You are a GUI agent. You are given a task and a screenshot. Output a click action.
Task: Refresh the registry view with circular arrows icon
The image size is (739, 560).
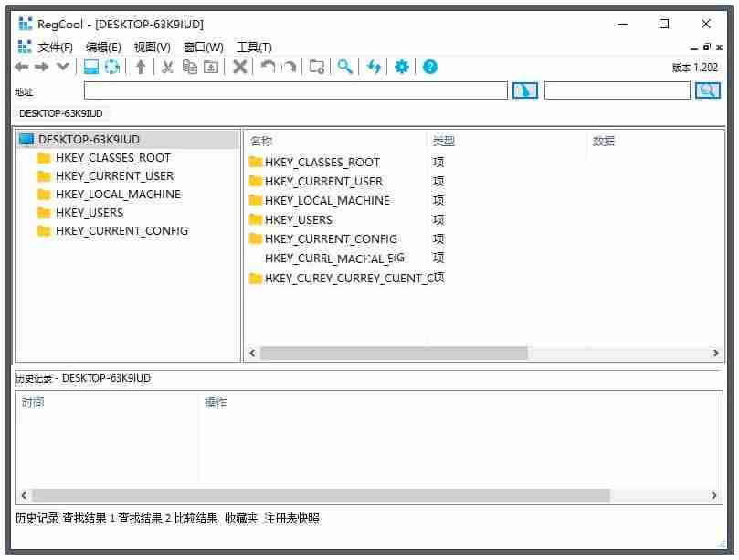coord(112,67)
